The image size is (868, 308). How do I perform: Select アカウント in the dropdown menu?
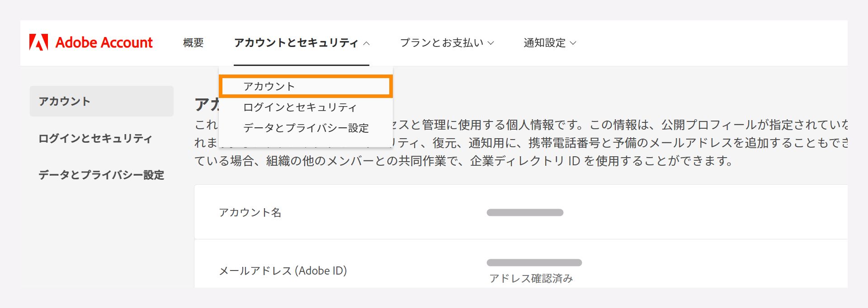[x=306, y=86]
